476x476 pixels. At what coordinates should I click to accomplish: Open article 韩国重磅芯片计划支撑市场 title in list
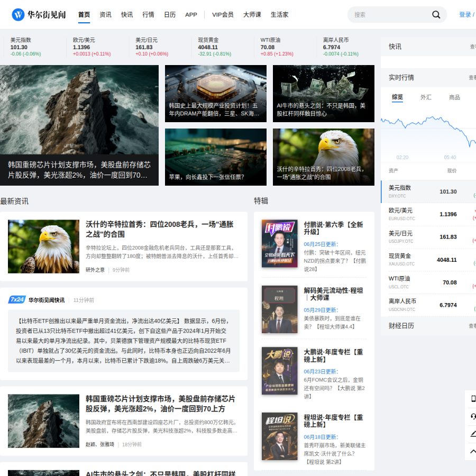pyautogui.click(x=160, y=404)
